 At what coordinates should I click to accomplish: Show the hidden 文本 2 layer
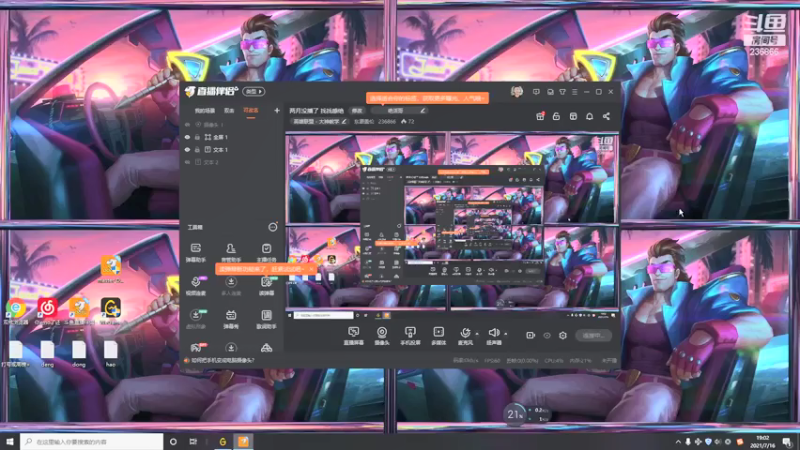pos(187,162)
